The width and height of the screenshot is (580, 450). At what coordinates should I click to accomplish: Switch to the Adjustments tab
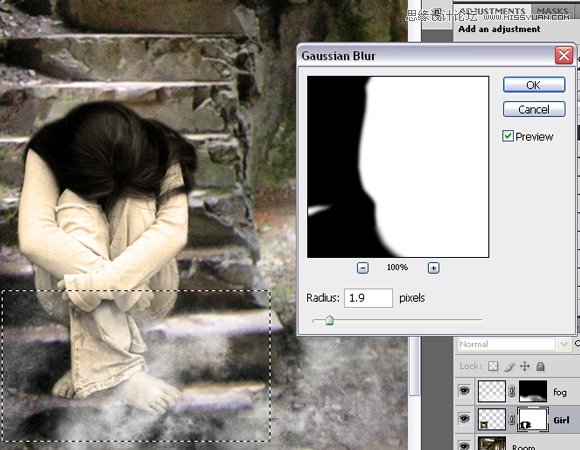pos(492,11)
